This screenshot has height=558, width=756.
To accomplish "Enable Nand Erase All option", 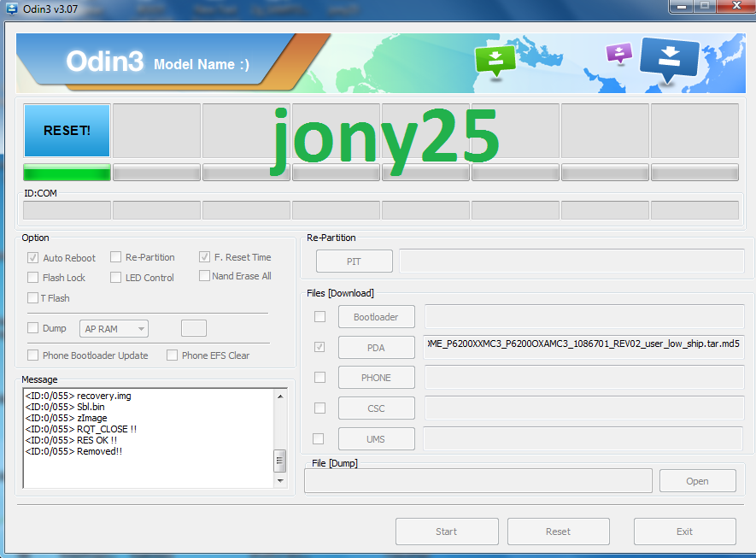I will 204,276.
